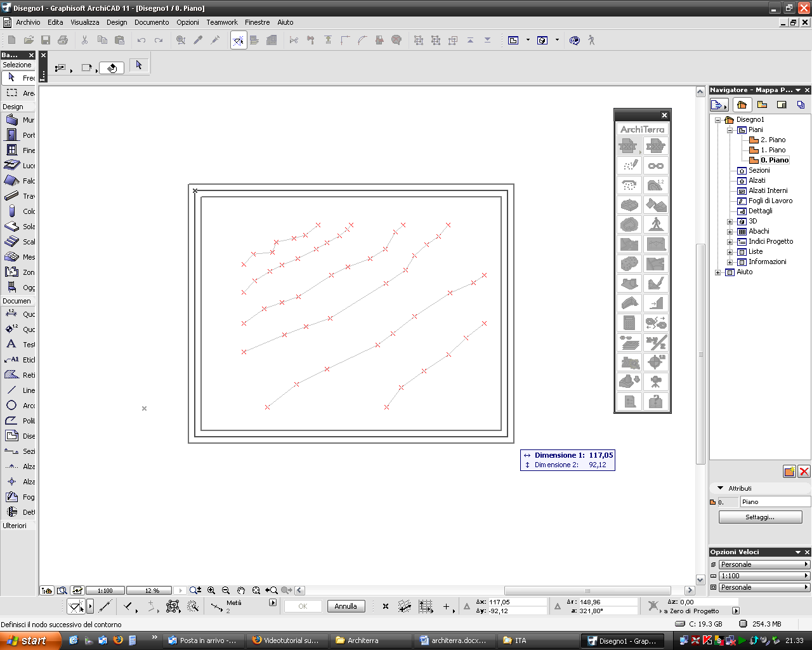Click the Settaggi... button
The image size is (812, 650).
click(760, 517)
